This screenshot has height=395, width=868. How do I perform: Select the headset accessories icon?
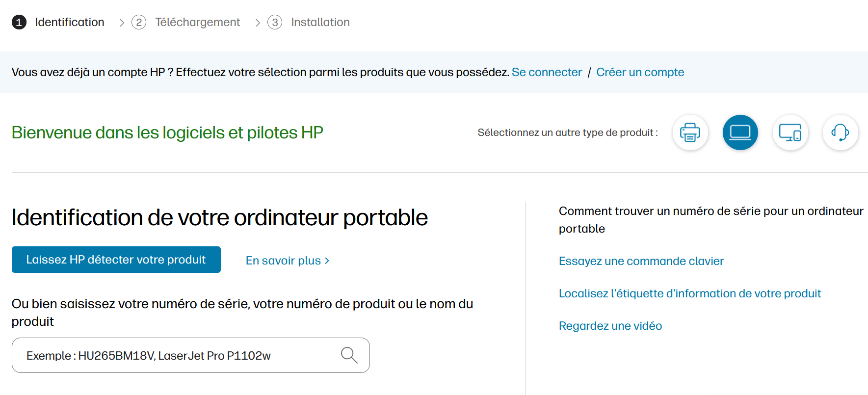click(x=840, y=132)
